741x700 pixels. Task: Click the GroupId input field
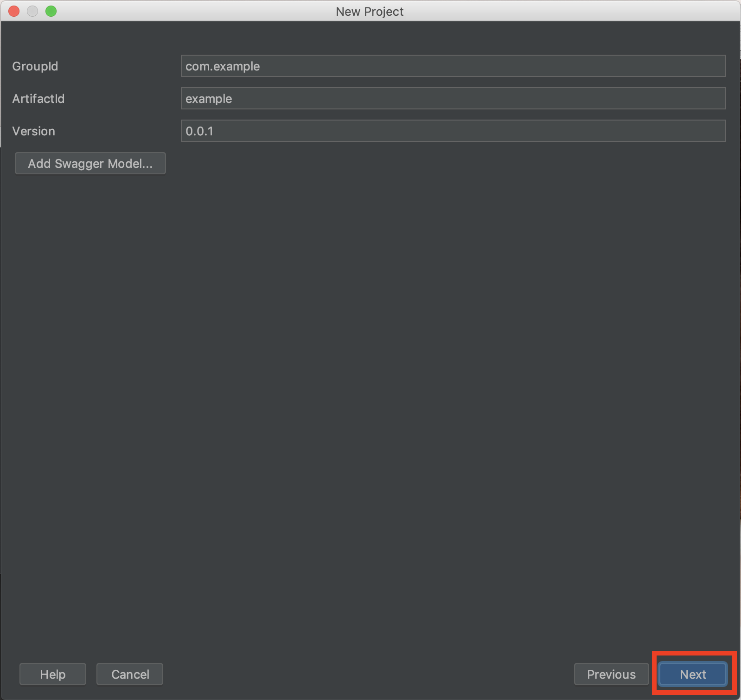[453, 66]
